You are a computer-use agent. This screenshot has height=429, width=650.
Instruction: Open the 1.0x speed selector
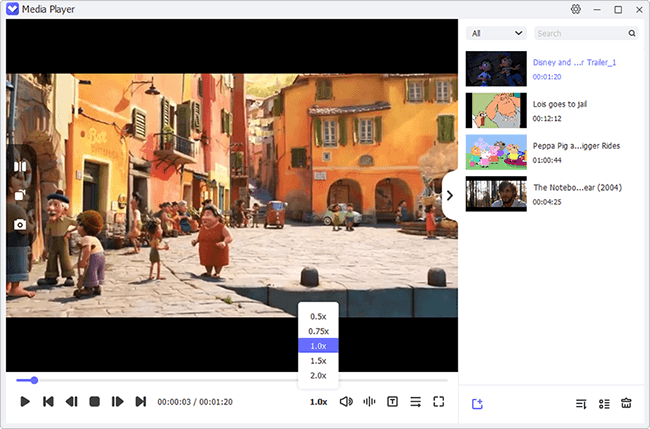click(318, 402)
